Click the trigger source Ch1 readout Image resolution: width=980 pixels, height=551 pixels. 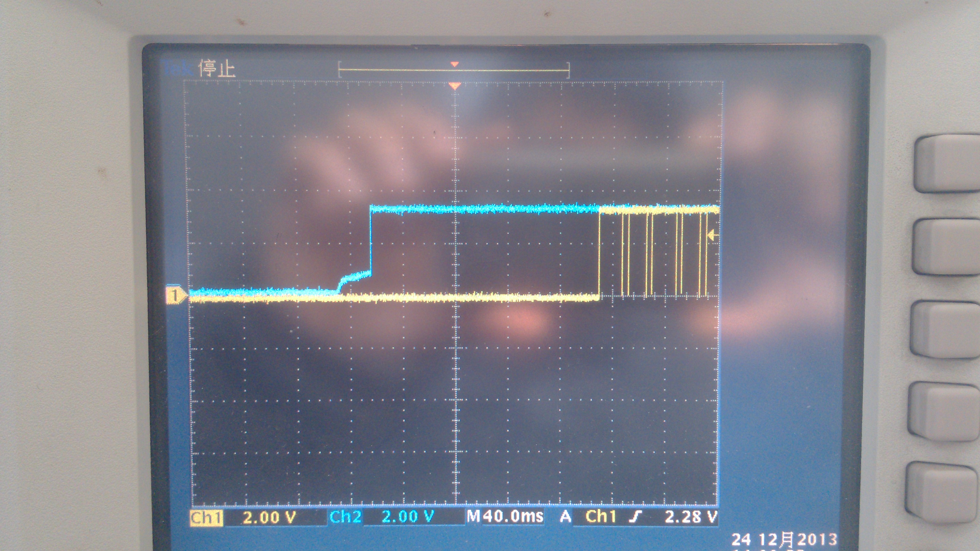[600, 516]
